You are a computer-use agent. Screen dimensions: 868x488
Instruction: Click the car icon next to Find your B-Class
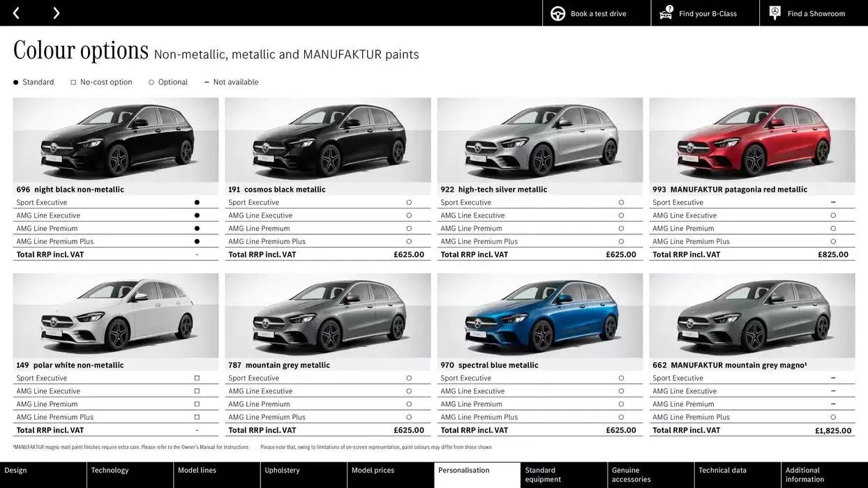click(x=665, y=13)
